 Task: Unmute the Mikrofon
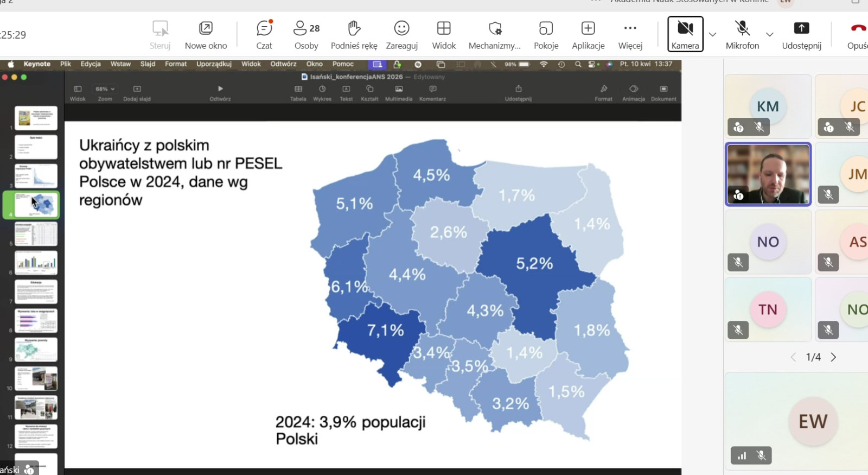(x=742, y=34)
